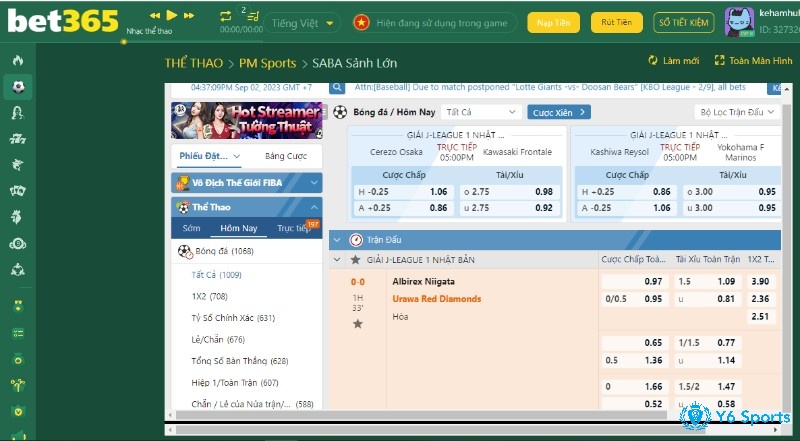Select Tổng Số Bàn Thắng (628) market
The width and height of the screenshot is (800, 441).
point(240,361)
